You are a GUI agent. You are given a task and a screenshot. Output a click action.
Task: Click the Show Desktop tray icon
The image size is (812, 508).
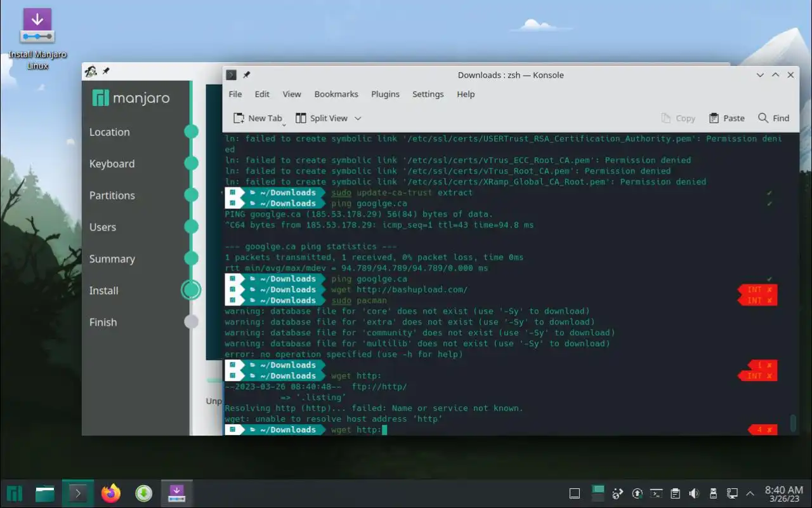coord(575,493)
